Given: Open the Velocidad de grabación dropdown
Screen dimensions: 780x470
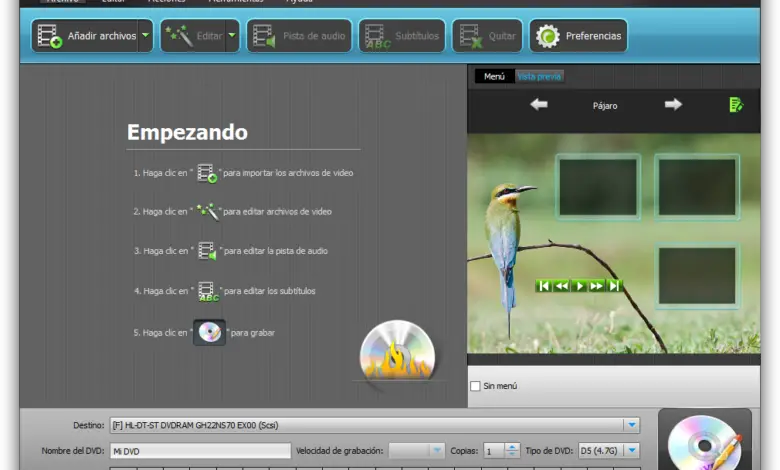Looking at the screenshot, I should (416, 451).
